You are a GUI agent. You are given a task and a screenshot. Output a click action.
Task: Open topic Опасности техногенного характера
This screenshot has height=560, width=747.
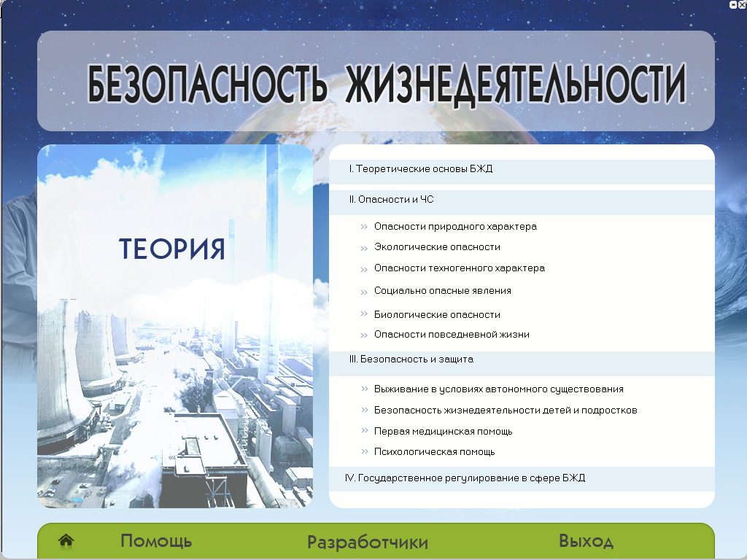coord(460,268)
